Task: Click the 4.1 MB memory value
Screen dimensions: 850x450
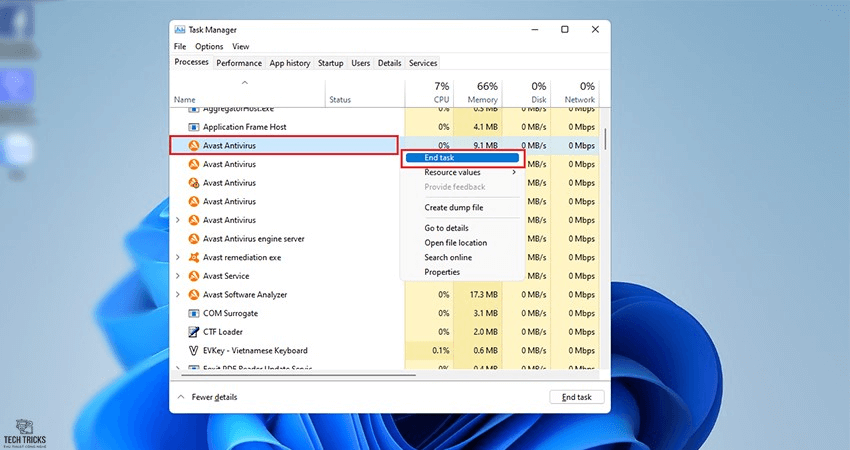Action: pos(485,127)
